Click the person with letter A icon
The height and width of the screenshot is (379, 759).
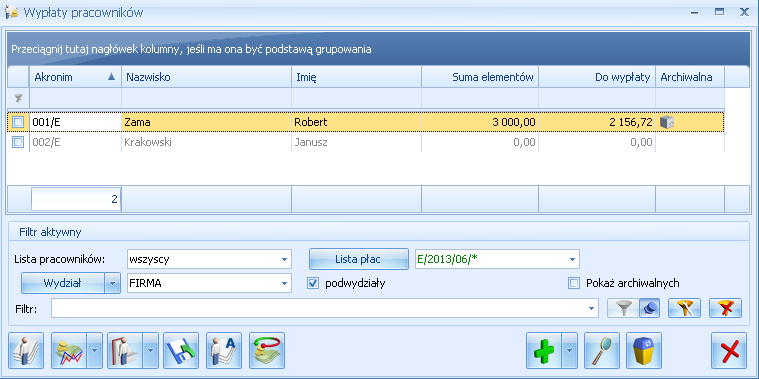(224, 350)
